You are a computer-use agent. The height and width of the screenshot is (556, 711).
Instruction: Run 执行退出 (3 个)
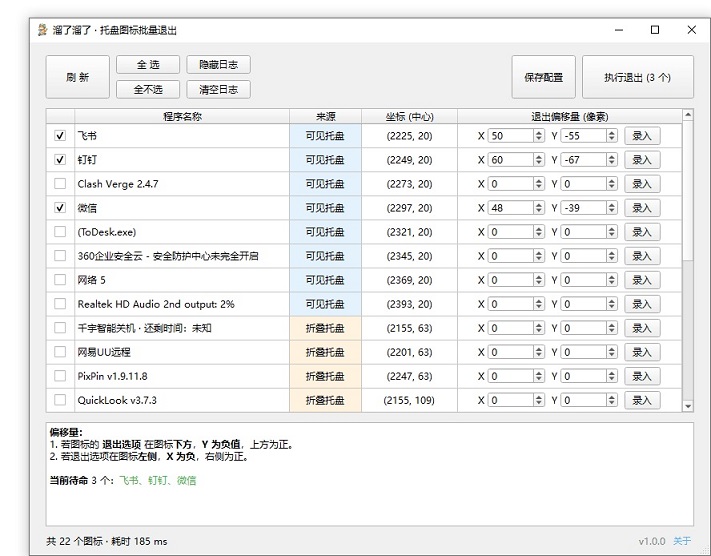click(637, 77)
